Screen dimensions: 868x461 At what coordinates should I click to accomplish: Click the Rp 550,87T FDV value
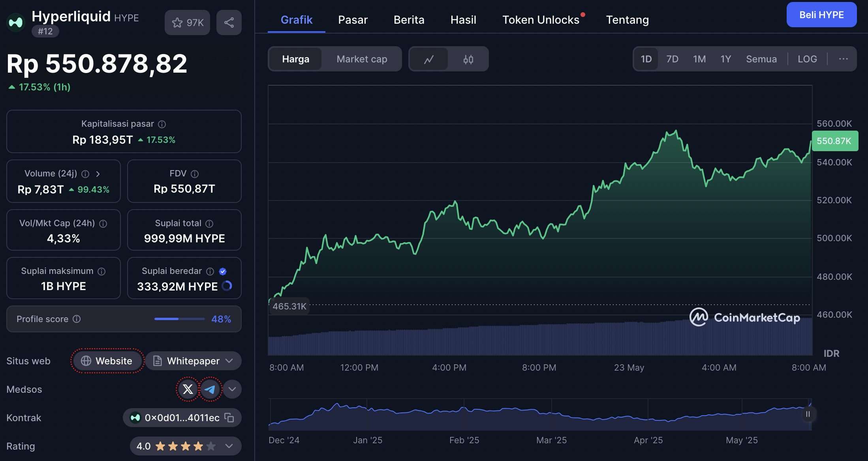pyautogui.click(x=184, y=189)
